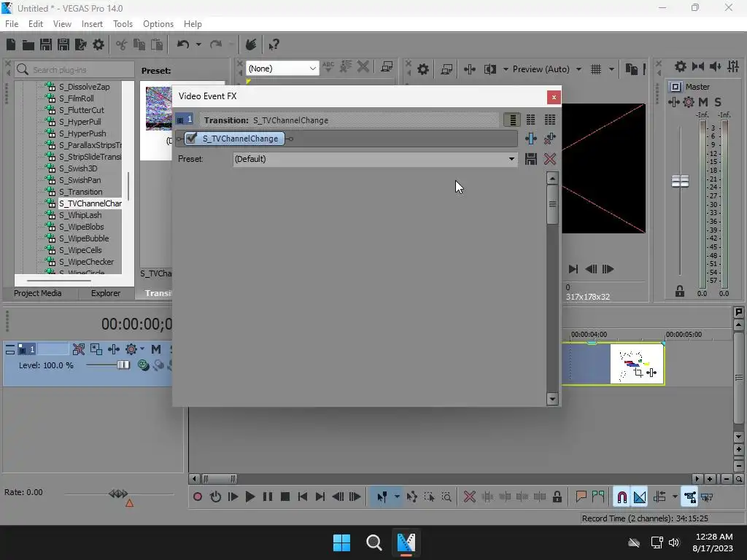Toggle Enable Snapping magnet
The image size is (747, 560).
[622, 497]
